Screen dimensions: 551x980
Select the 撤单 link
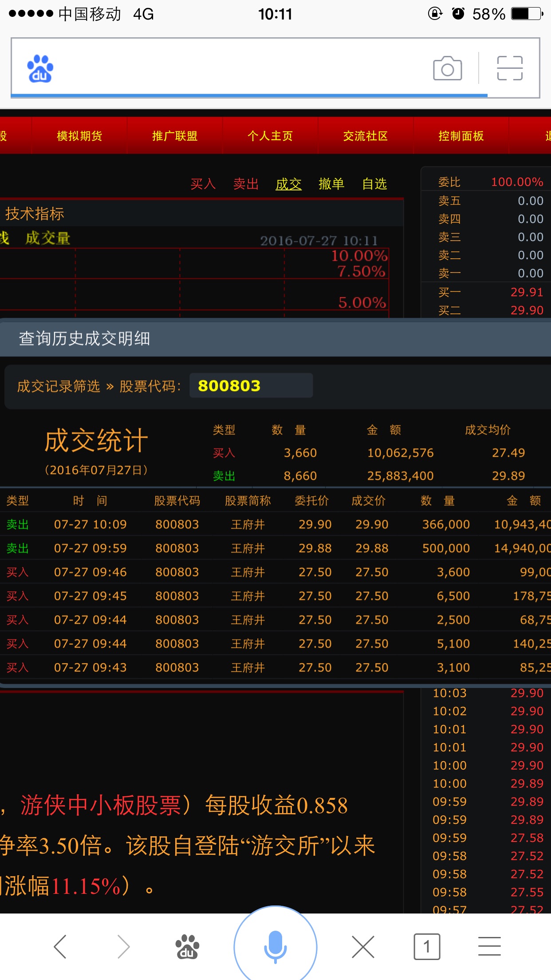331,184
